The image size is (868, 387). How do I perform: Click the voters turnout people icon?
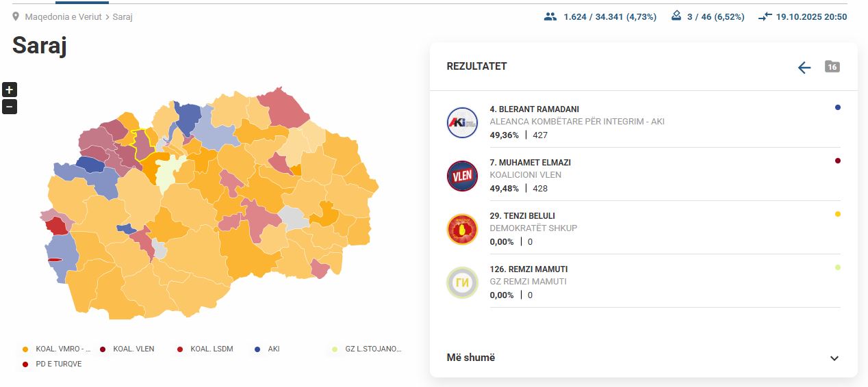(x=550, y=16)
